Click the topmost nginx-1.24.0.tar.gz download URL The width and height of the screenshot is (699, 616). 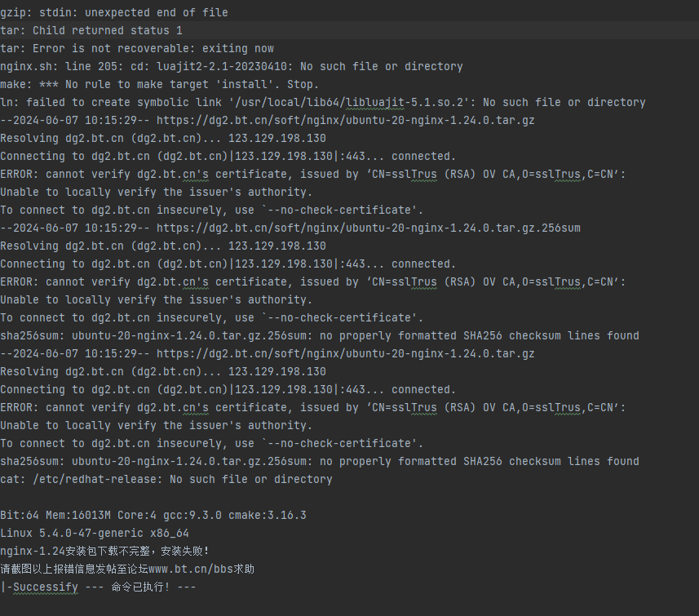point(346,121)
